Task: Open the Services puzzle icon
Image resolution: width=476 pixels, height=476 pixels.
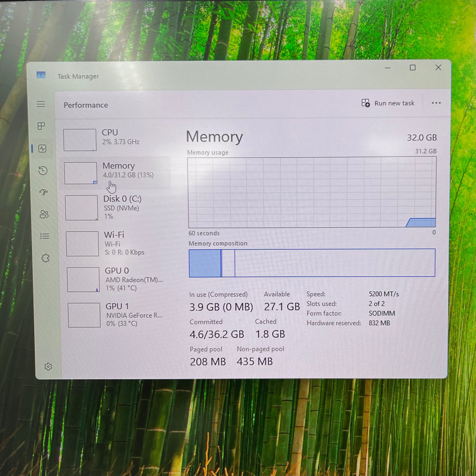Action: click(x=45, y=258)
